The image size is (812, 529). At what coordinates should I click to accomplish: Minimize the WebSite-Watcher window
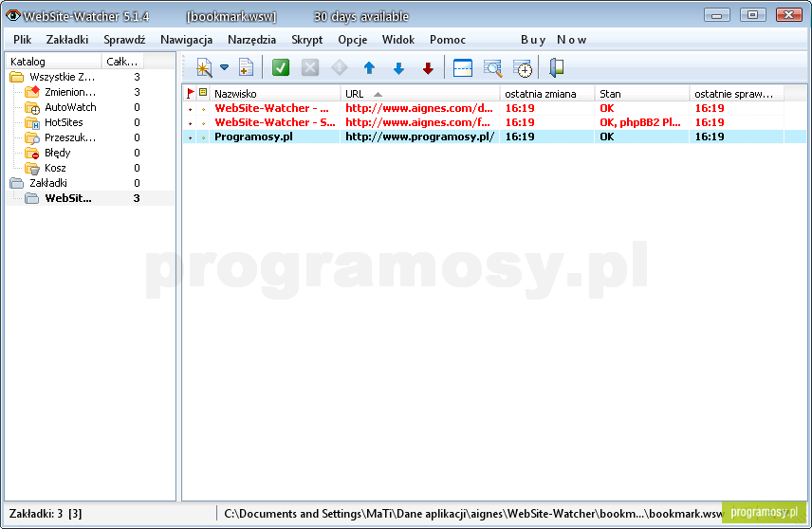717,15
